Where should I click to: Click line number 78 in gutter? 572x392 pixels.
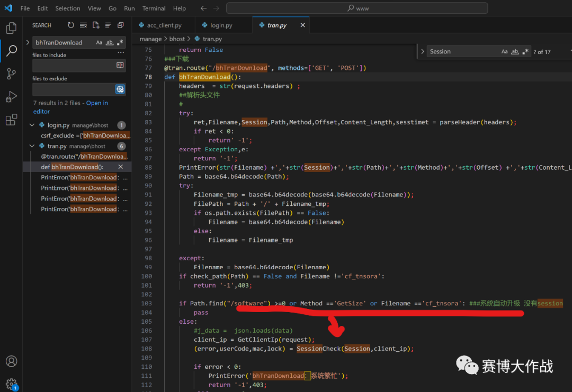pyautogui.click(x=148, y=77)
